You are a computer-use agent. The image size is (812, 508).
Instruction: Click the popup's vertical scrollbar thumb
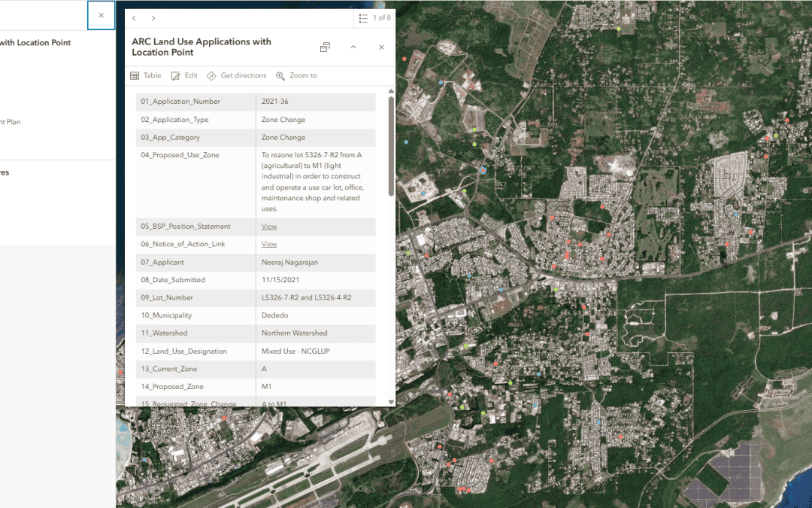click(391, 143)
